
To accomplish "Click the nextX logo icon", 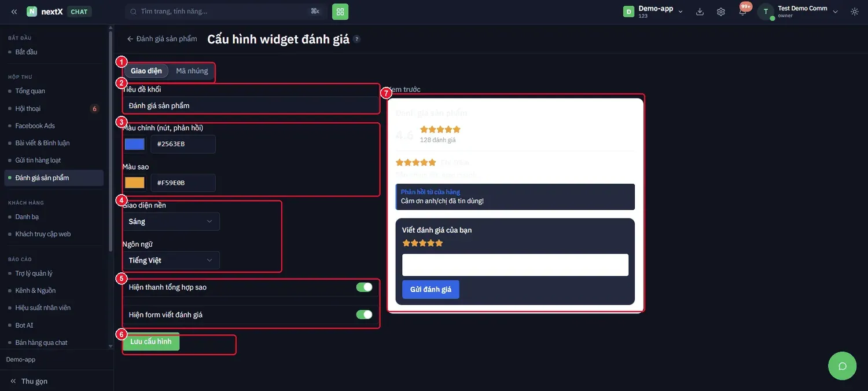I will click(32, 12).
